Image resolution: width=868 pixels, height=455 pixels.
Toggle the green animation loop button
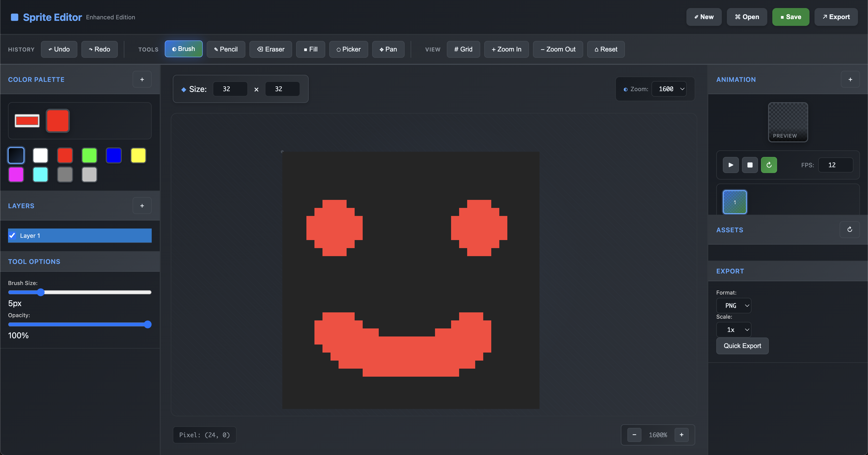point(769,165)
